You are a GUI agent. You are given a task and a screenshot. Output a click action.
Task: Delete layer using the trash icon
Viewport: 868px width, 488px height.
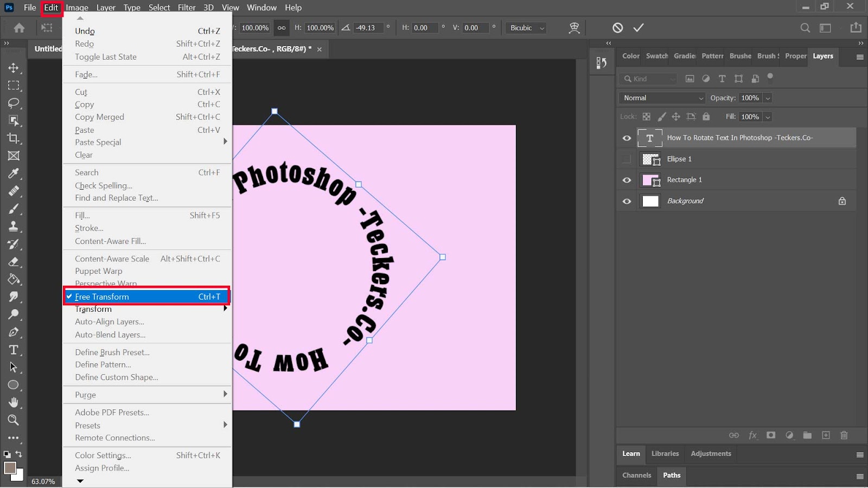tap(844, 435)
